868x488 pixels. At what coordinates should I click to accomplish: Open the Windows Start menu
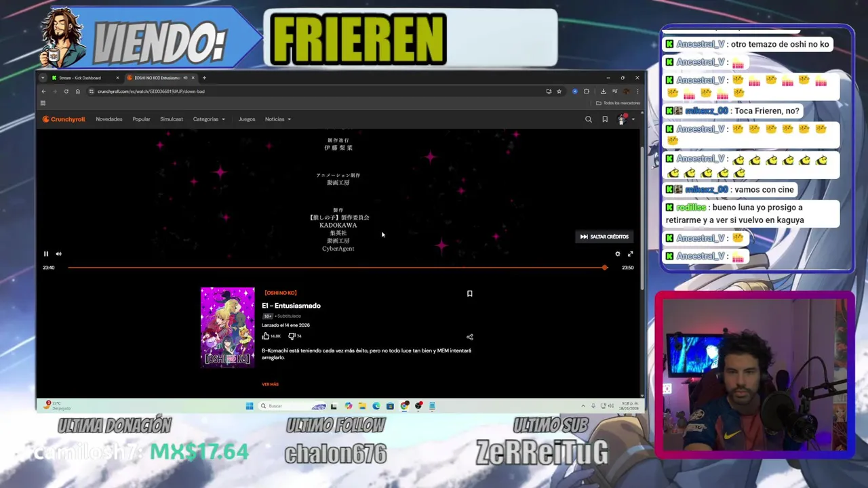250,406
